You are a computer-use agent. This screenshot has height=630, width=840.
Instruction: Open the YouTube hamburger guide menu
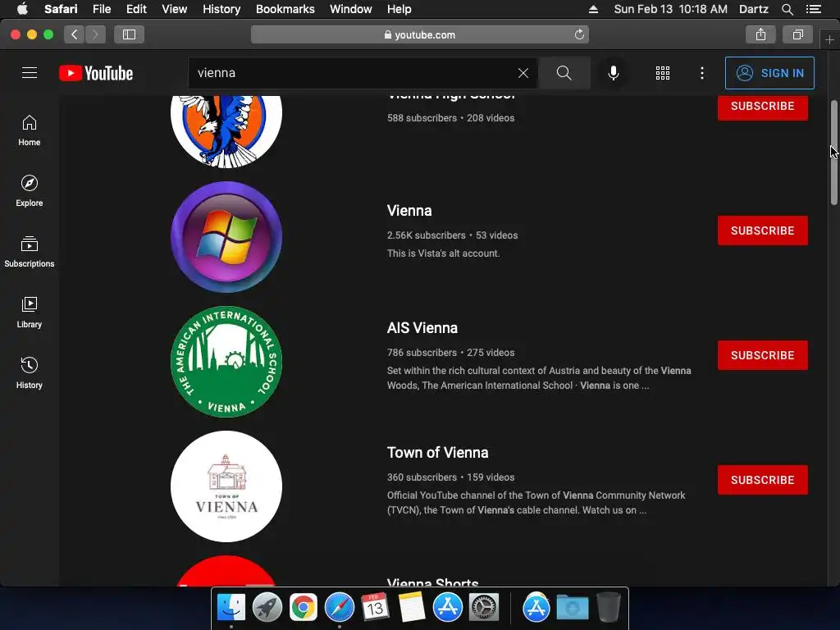(x=30, y=73)
